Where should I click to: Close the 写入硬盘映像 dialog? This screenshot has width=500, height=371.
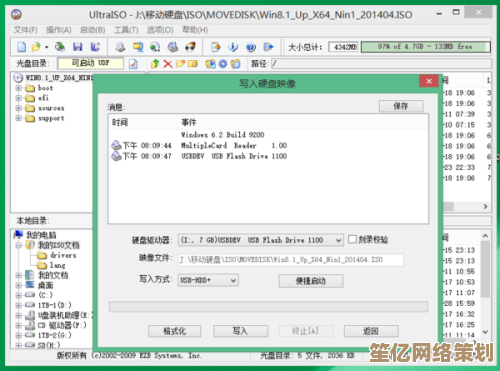point(429,81)
